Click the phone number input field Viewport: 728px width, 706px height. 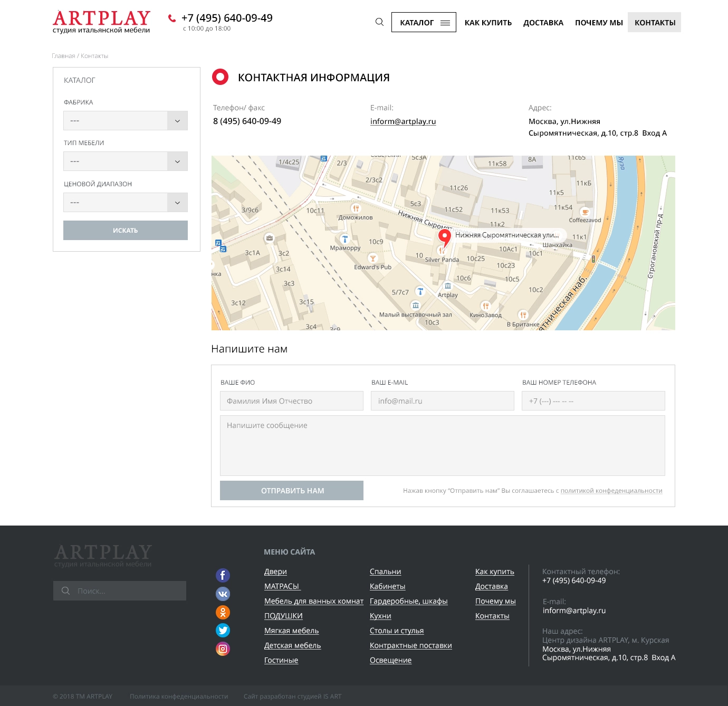(593, 401)
